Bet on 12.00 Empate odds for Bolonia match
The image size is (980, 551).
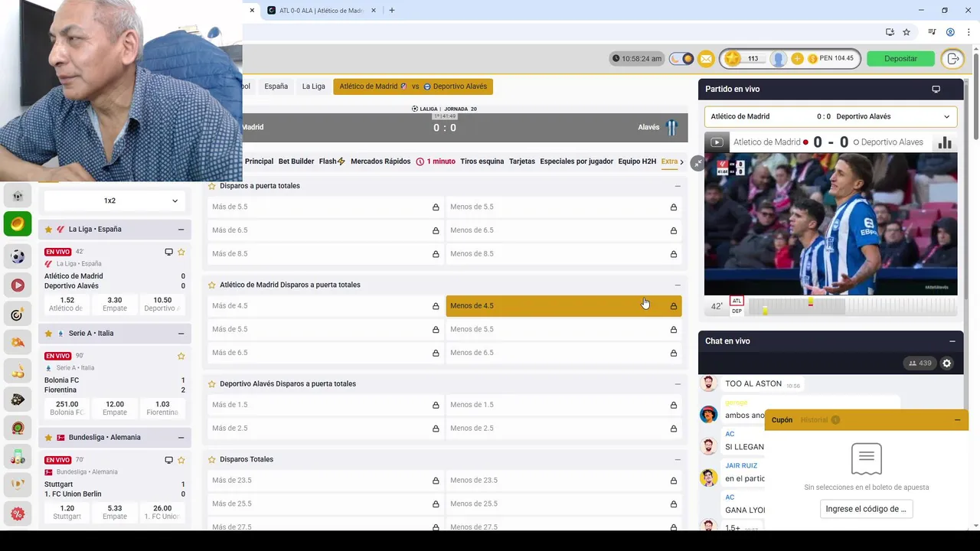coord(115,408)
